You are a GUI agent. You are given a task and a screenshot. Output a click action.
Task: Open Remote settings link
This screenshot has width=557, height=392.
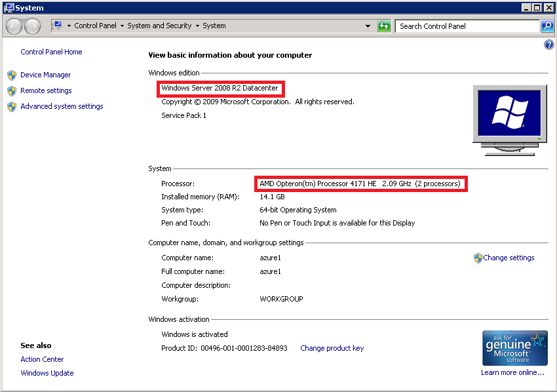(46, 90)
